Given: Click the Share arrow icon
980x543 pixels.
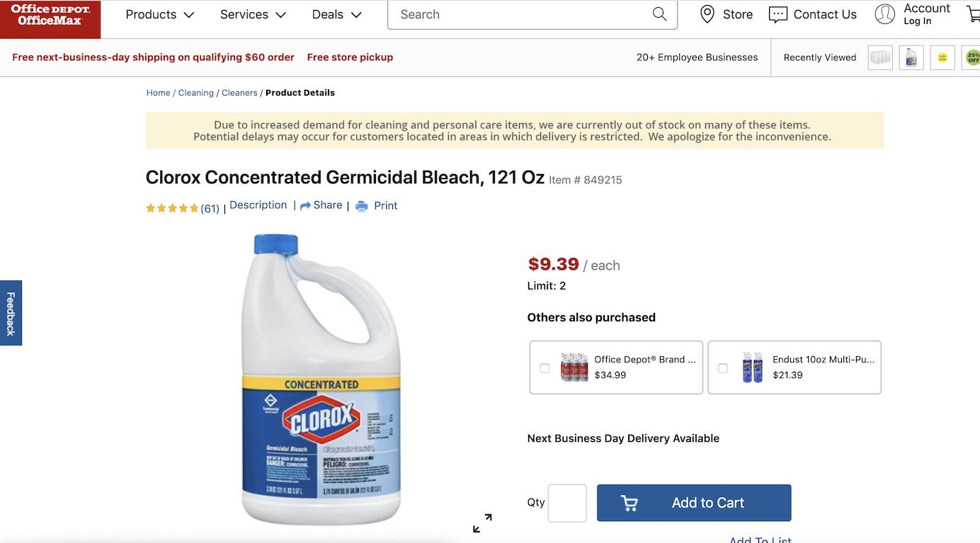Looking at the screenshot, I should (306, 206).
